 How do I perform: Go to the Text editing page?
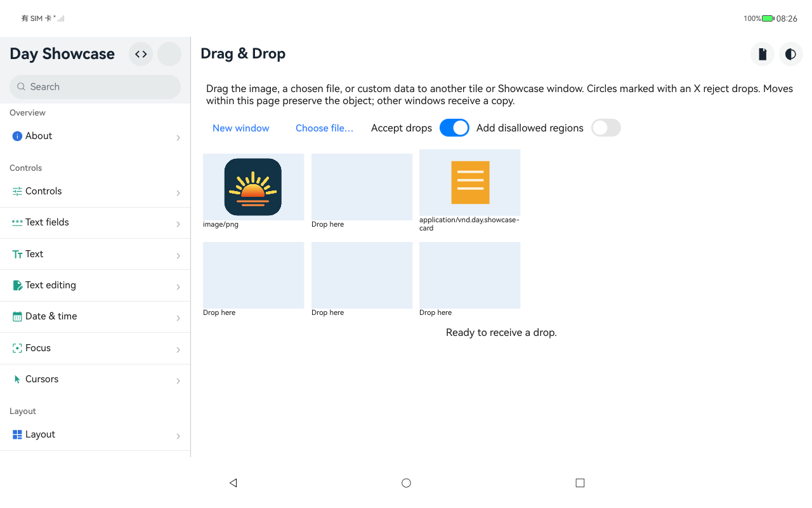tap(95, 285)
